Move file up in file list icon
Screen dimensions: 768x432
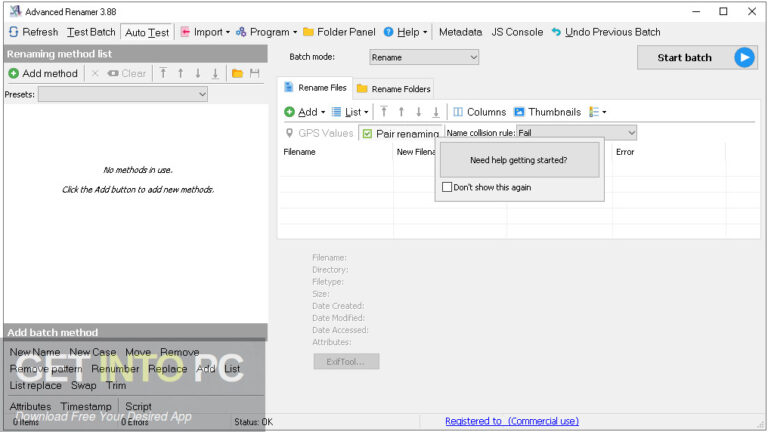click(x=401, y=112)
